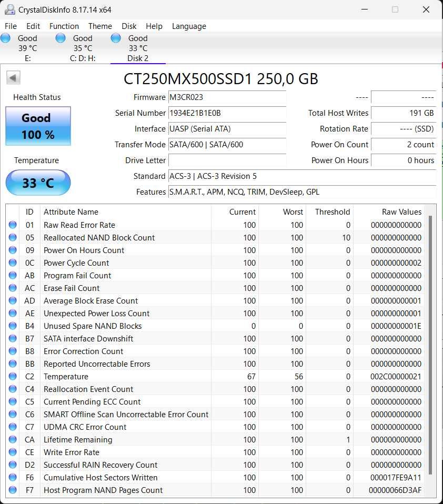Close the CrystalDiskInfo window

(x=426, y=9)
